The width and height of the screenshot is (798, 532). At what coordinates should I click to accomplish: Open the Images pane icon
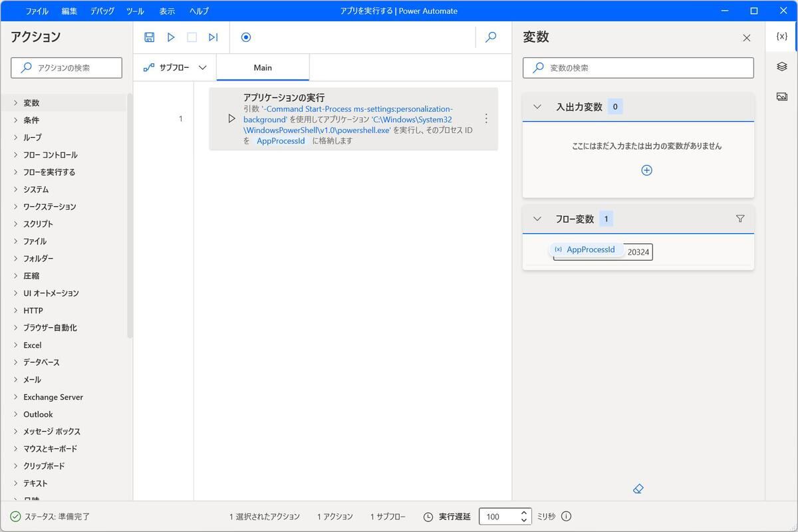pyautogui.click(x=781, y=96)
